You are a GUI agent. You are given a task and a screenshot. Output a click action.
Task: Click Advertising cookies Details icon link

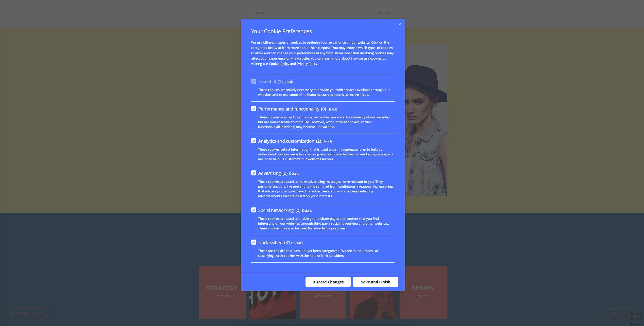click(x=294, y=173)
